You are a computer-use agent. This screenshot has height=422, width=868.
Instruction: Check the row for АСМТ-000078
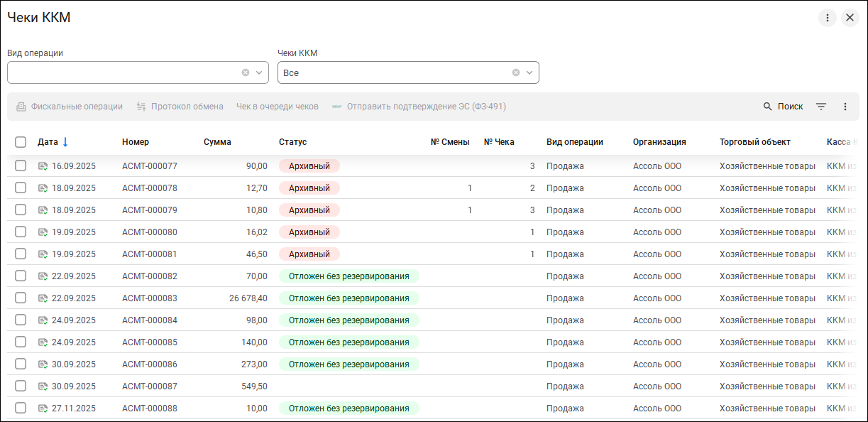pyautogui.click(x=21, y=188)
